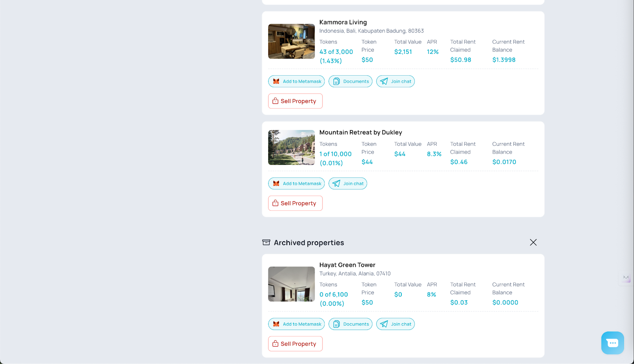Click Add to Metamask for Mountain Retreat
The height and width of the screenshot is (364, 634).
pyautogui.click(x=296, y=183)
